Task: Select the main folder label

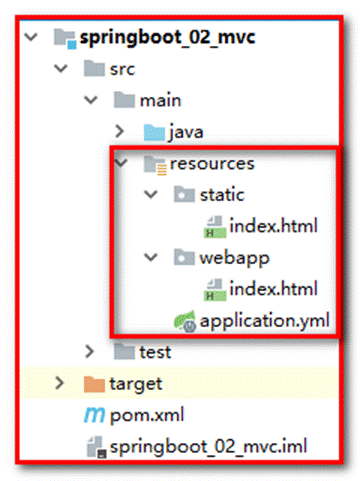Action: click(160, 100)
